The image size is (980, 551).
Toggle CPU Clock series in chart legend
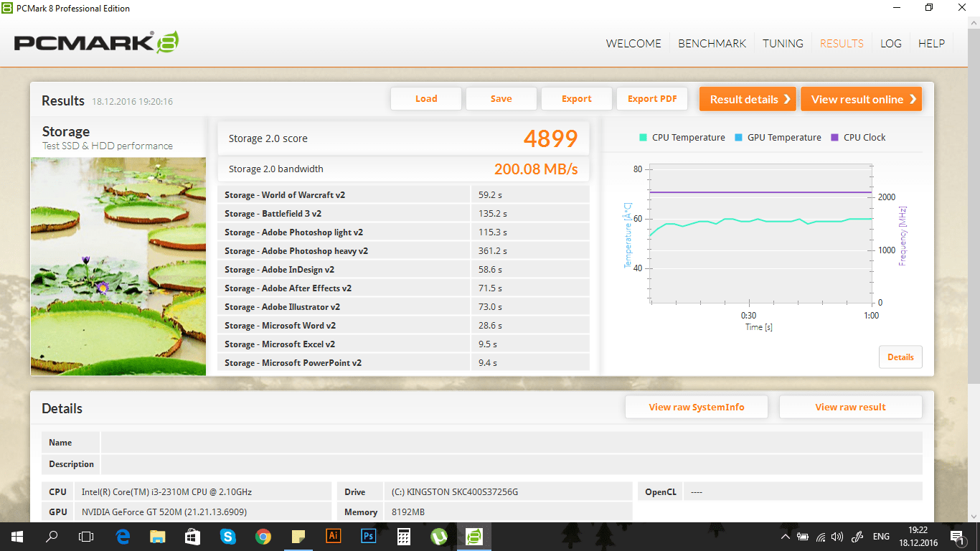point(858,138)
